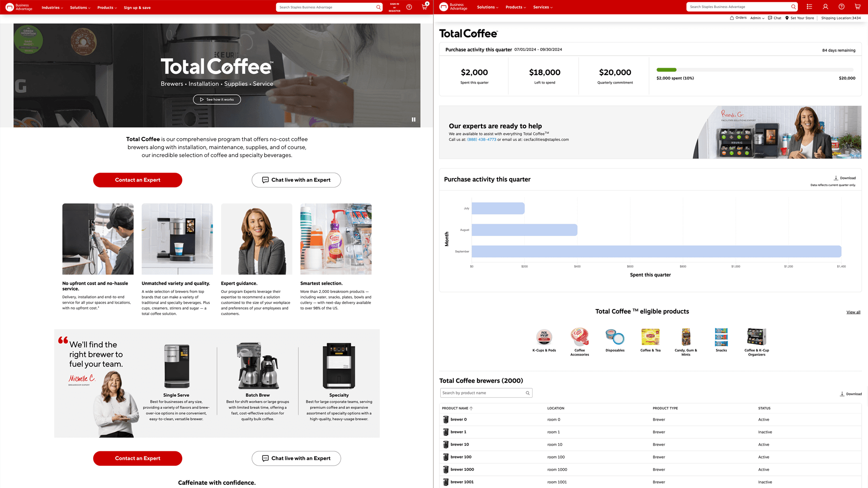Viewport: 868px width, 488px height.
Task: Click the July bar in the activity chart
Action: tap(498, 208)
